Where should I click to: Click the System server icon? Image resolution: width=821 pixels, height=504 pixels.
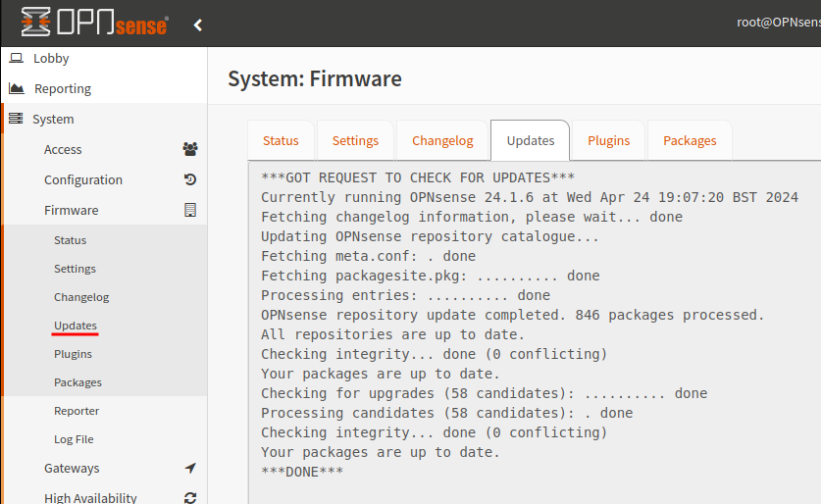[17, 119]
